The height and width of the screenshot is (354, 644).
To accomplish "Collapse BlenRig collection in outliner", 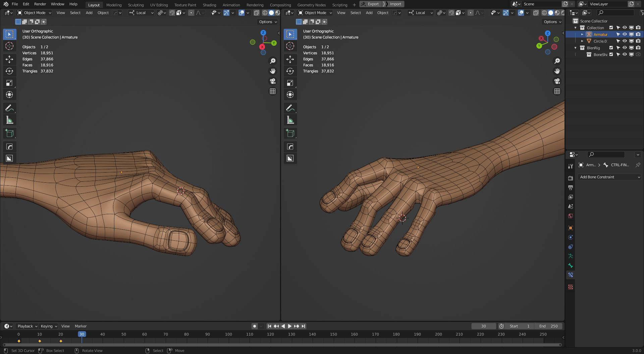I will click(576, 48).
